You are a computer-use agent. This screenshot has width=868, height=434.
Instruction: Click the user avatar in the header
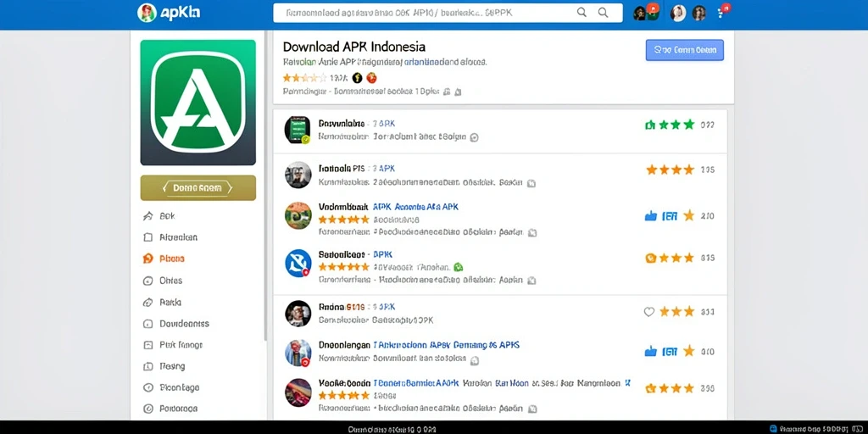point(677,13)
